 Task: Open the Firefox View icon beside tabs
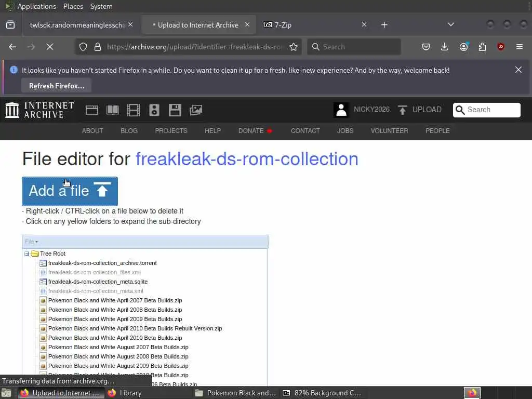pyautogui.click(x=10, y=25)
